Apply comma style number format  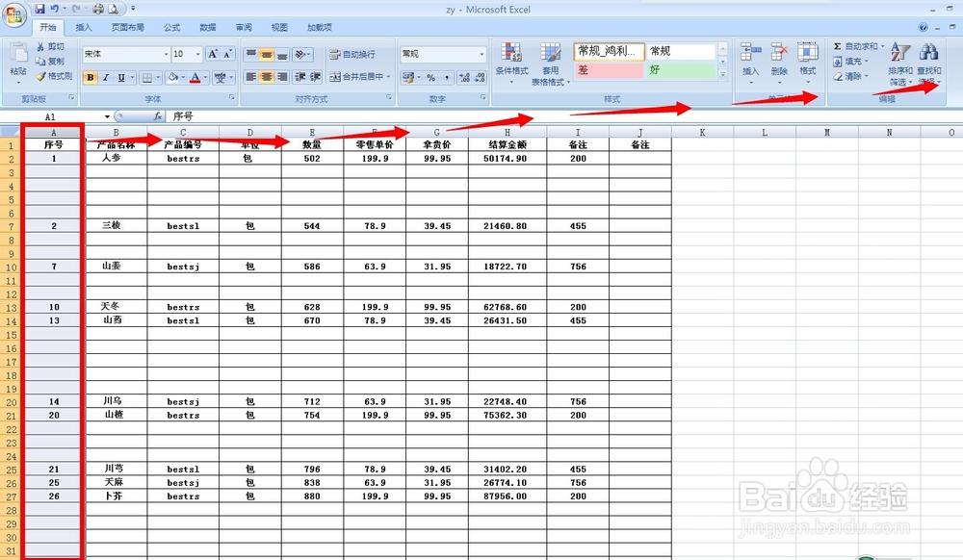pos(447,77)
